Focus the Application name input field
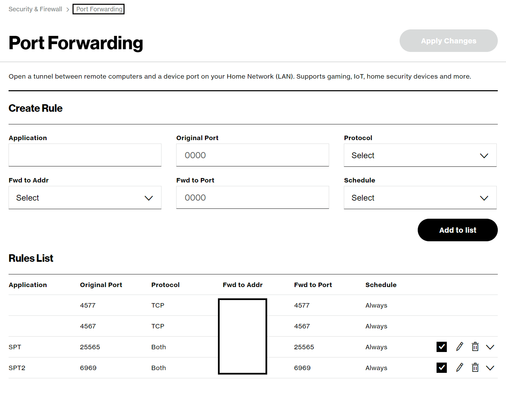The image size is (506, 420). tap(85, 155)
